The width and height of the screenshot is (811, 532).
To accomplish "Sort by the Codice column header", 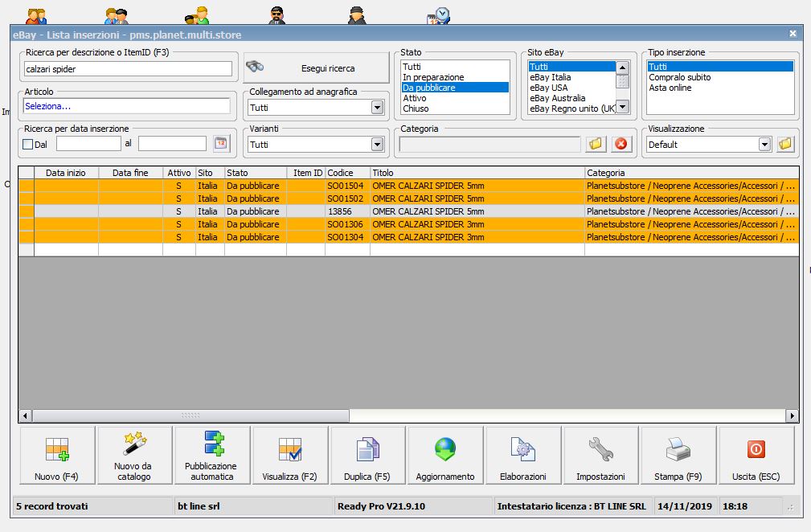I will (x=347, y=173).
